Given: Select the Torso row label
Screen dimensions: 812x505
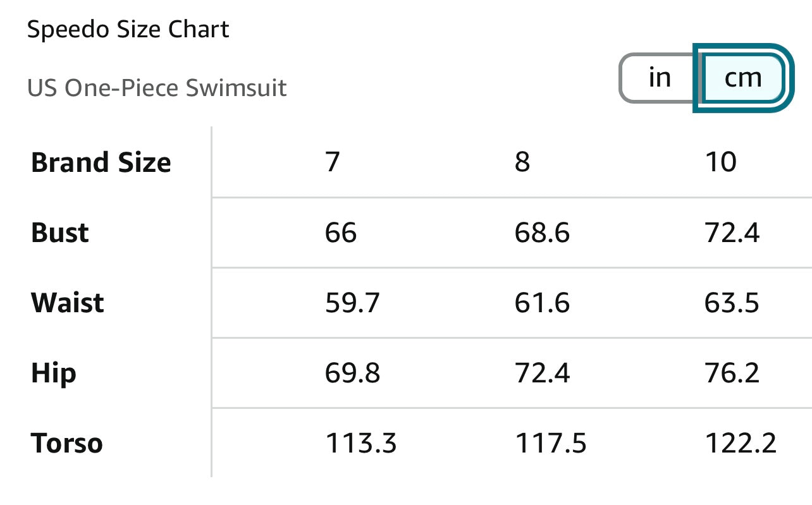Looking at the screenshot, I should [x=66, y=444].
